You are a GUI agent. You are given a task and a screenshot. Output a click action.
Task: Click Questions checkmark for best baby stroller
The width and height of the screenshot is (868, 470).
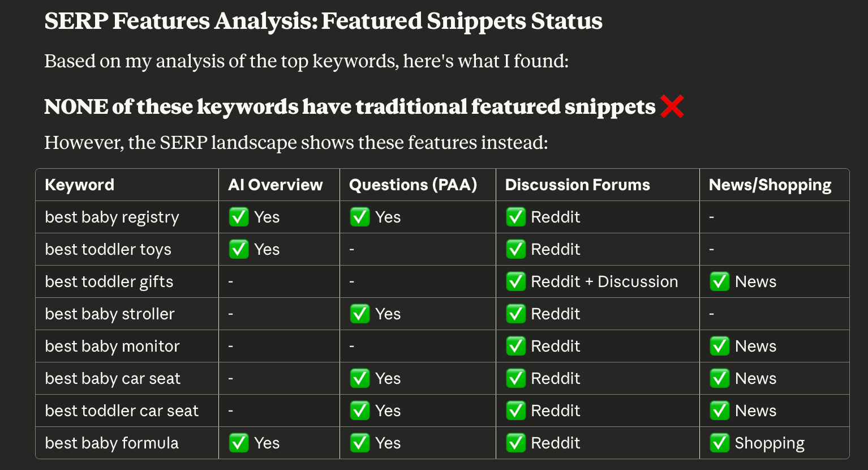[x=360, y=314]
